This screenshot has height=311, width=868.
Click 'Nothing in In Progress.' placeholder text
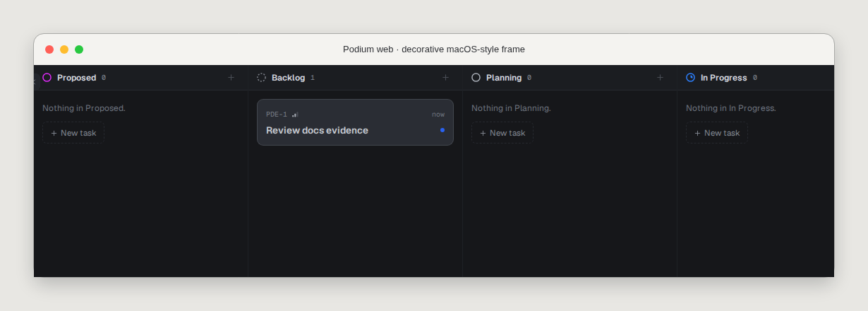tap(731, 108)
